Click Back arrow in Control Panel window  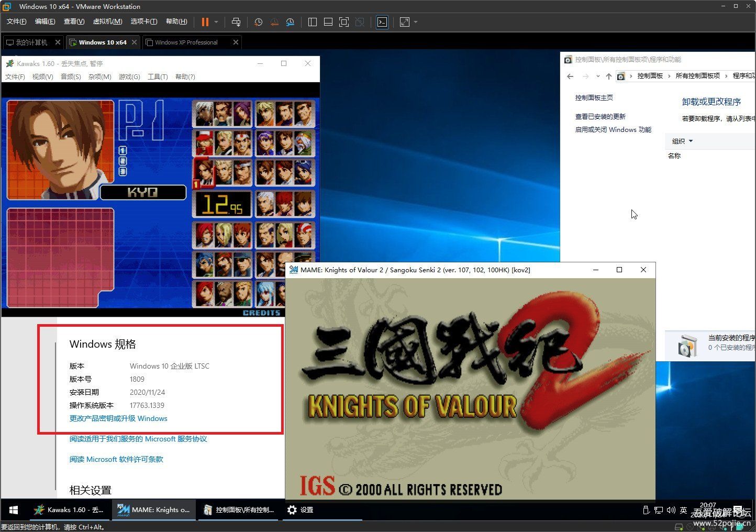click(x=570, y=76)
